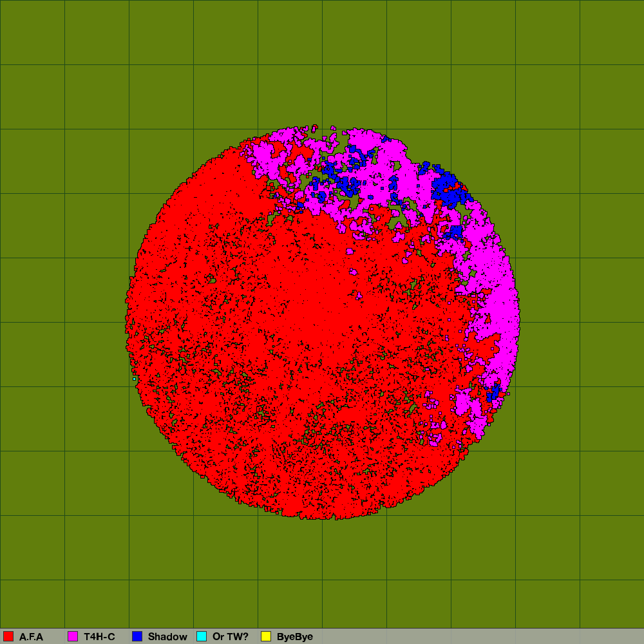The width and height of the screenshot is (644, 644).
Task: Click the magenta T4H-C legend swatch
Action: tap(73, 636)
